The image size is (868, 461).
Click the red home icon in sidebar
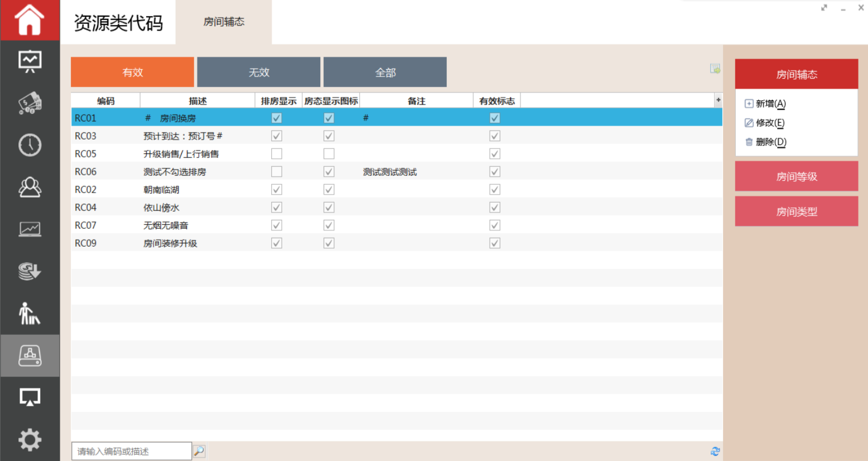(30, 20)
